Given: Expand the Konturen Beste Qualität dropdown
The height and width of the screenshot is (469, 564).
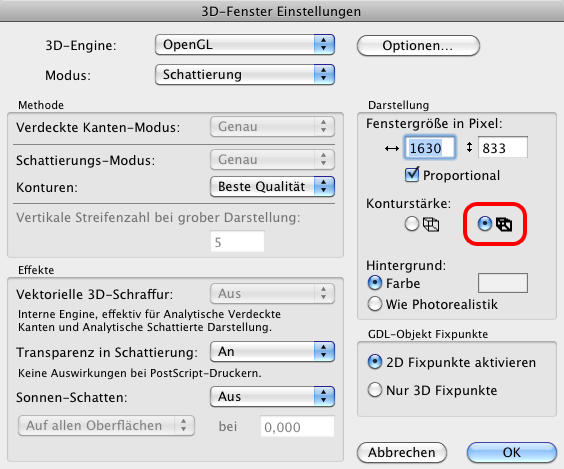Looking at the screenshot, I should [x=272, y=187].
